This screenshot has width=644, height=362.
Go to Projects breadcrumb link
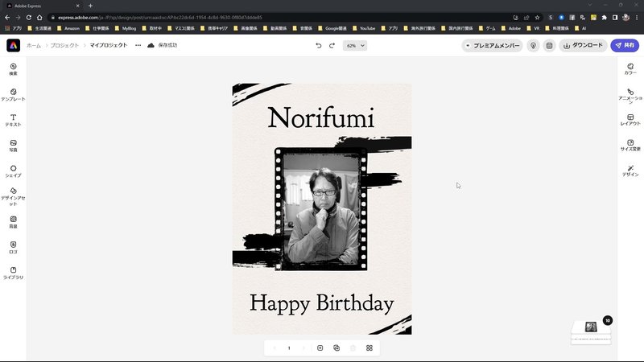pyautogui.click(x=64, y=46)
